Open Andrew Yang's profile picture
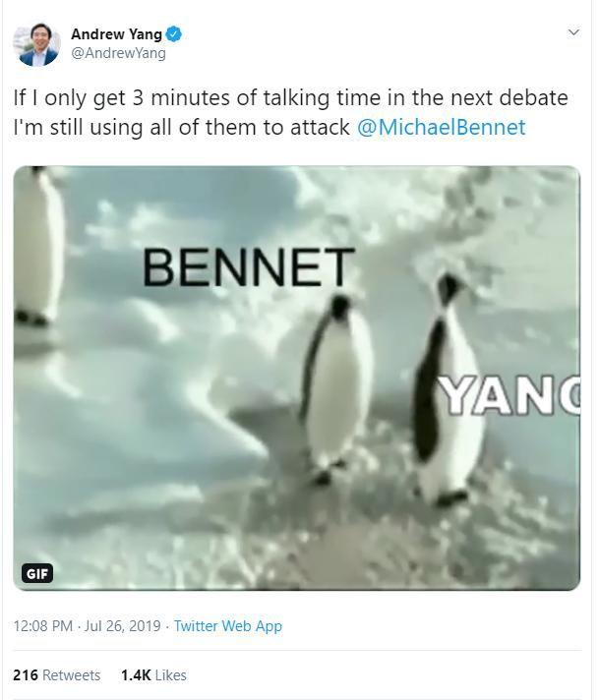This screenshot has width=599, height=700. pos(36,44)
